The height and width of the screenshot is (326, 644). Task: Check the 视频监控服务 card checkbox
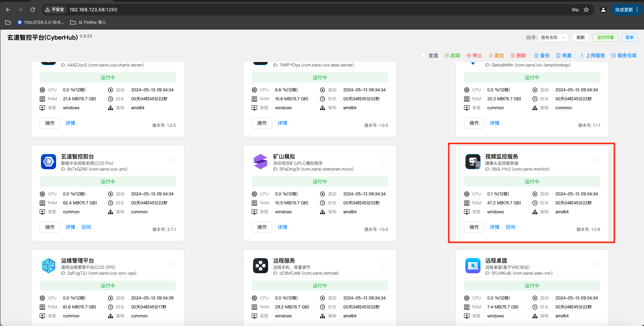pos(595,160)
